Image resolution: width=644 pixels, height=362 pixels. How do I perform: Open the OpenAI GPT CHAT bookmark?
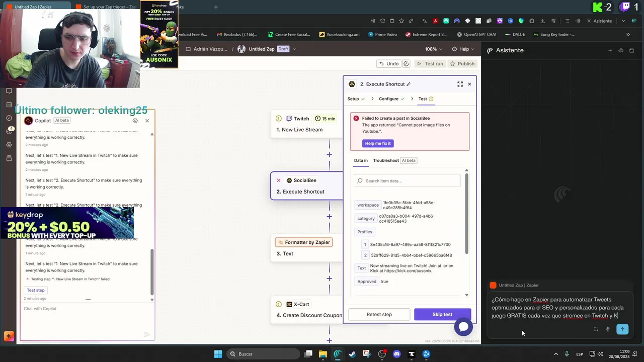coord(477,35)
